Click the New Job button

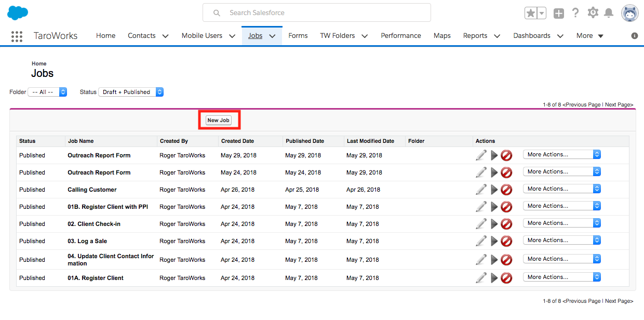(218, 120)
